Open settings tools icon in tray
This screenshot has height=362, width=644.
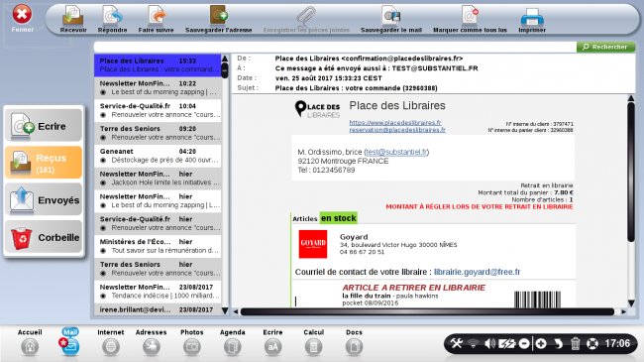[457, 343]
